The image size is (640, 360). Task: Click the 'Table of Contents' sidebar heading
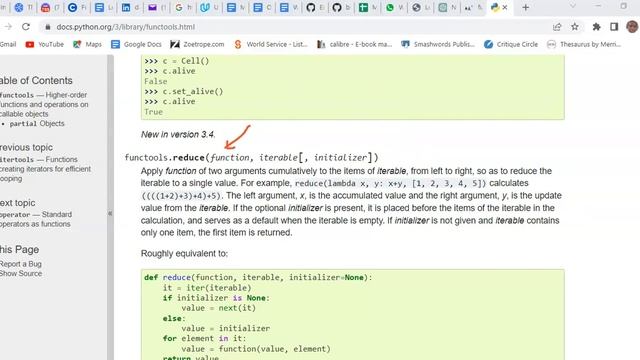[36, 80]
